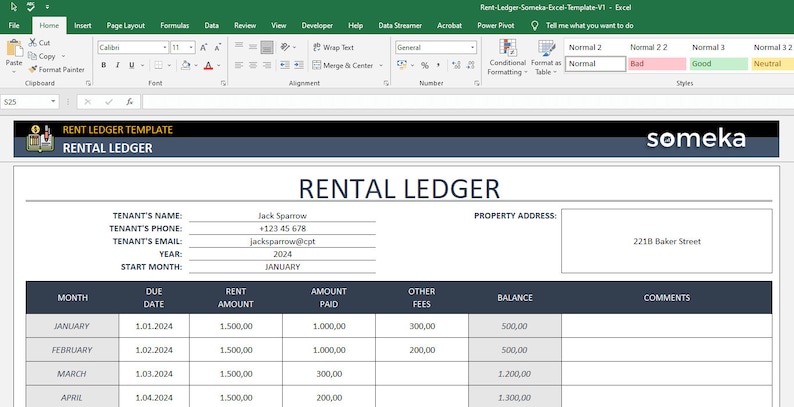794x407 pixels.
Task: Apply percent style format
Action: 425,65
